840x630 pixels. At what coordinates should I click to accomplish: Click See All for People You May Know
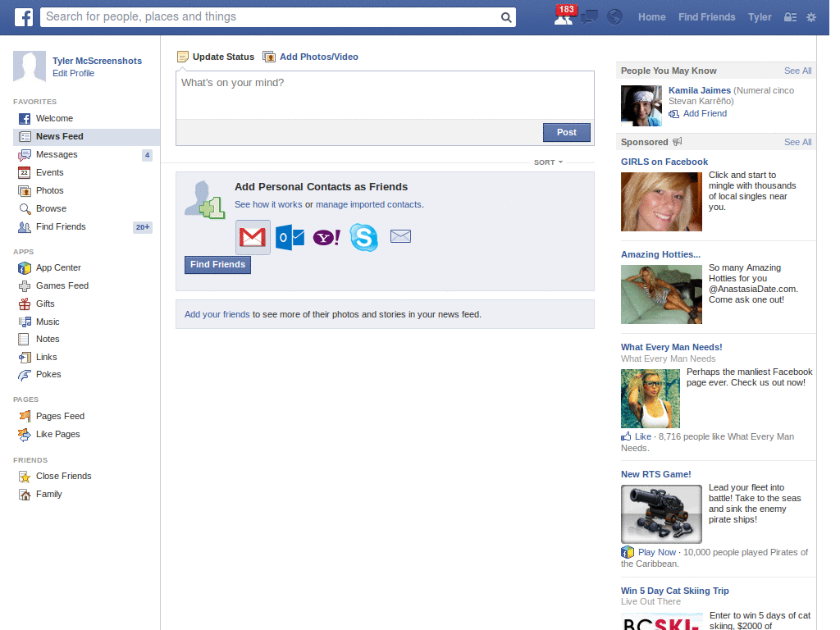797,71
